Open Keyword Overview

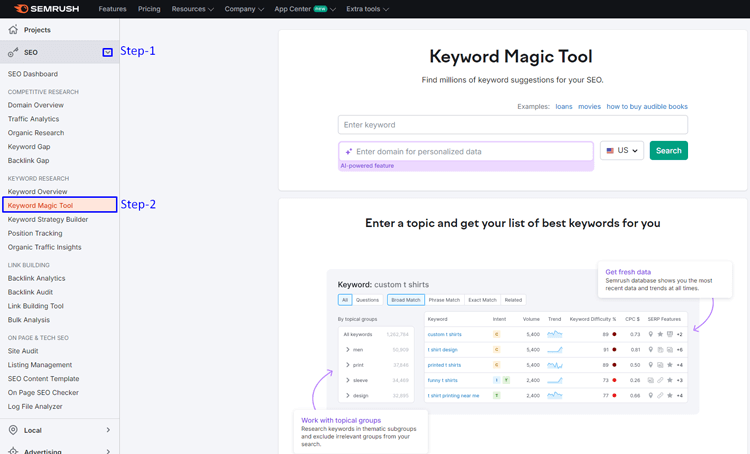[x=37, y=192]
